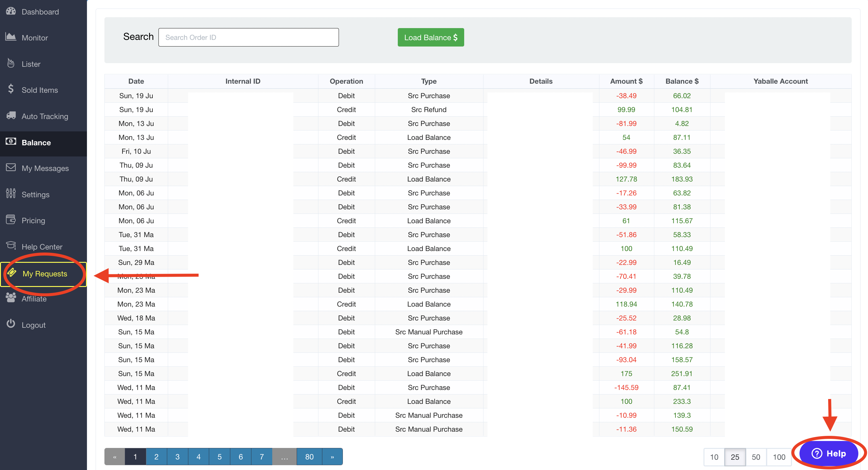This screenshot has width=868, height=470.
Task: Go to the Lister page
Action: (x=43, y=64)
